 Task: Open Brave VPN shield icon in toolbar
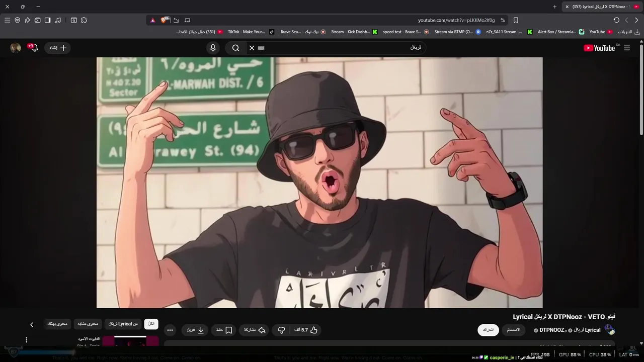click(17, 20)
